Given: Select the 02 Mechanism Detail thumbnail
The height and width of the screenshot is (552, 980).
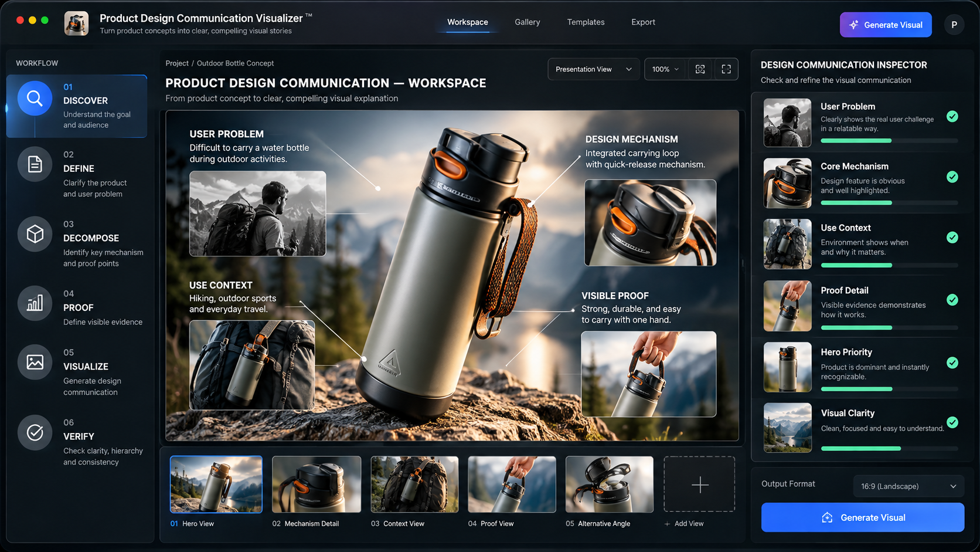Looking at the screenshot, I should pyautogui.click(x=317, y=485).
